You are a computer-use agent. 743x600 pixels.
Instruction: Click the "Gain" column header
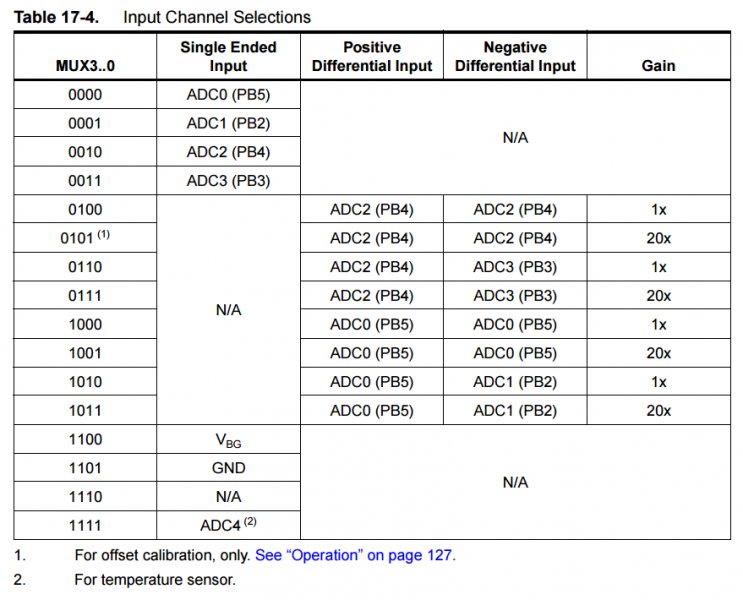pos(658,66)
